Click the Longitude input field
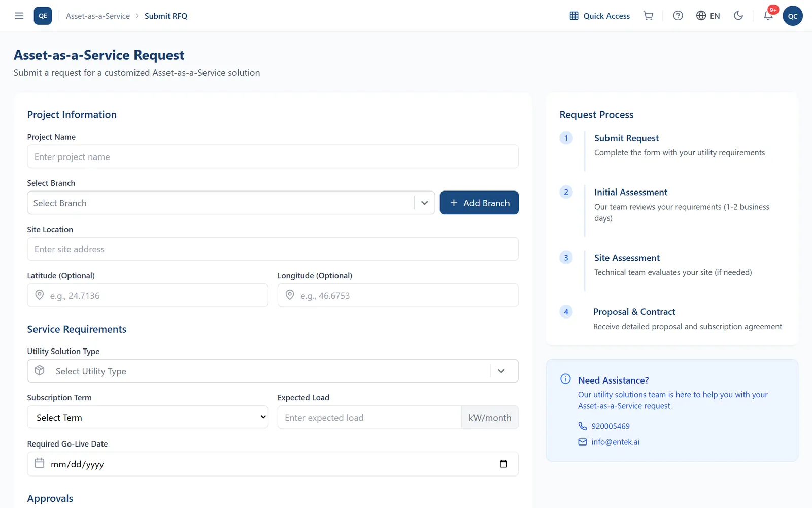Viewport: 812px width, 508px height. point(398,295)
